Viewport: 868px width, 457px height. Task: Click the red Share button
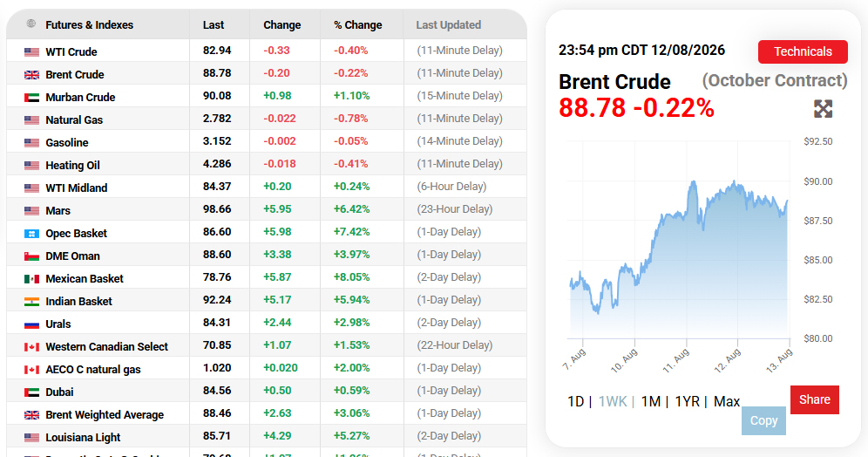pos(814,400)
